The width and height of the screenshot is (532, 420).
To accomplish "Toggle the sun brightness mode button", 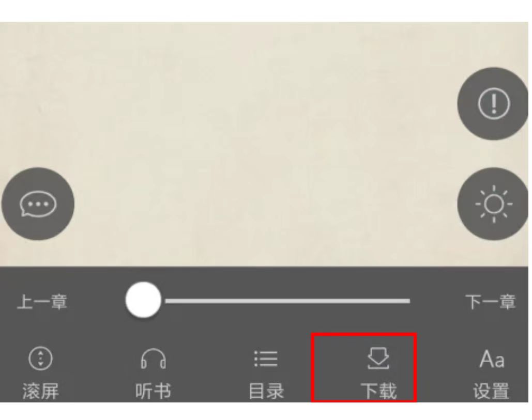I will point(493,204).
